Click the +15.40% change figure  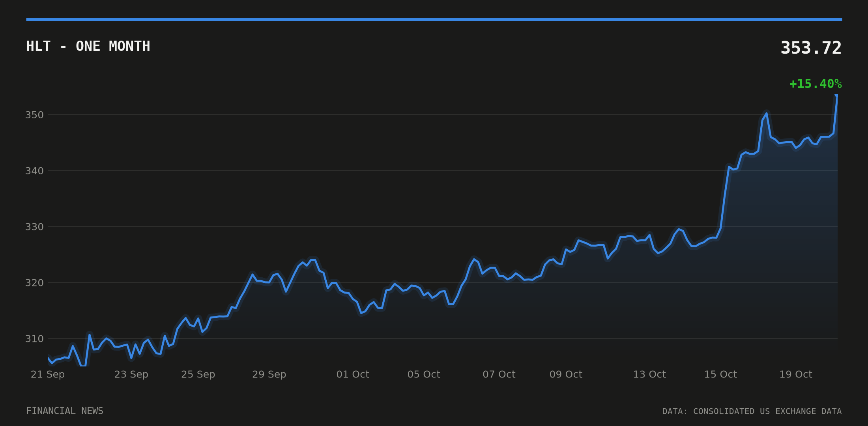(x=815, y=84)
